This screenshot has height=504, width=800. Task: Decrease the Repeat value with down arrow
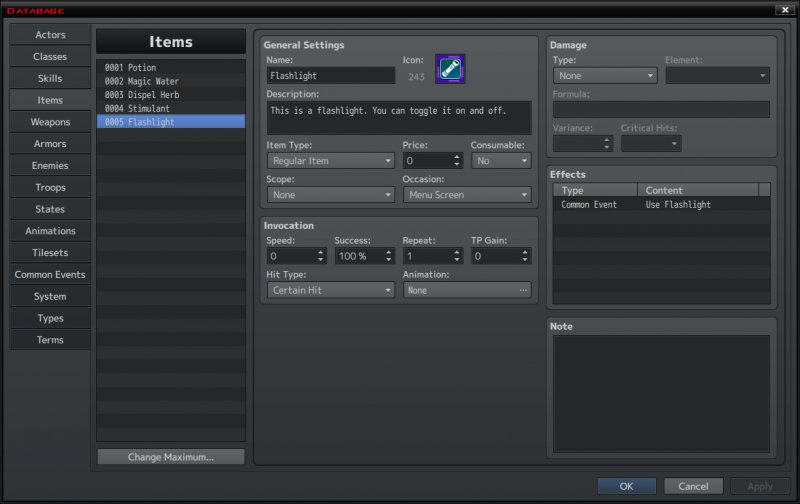click(x=457, y=260)
